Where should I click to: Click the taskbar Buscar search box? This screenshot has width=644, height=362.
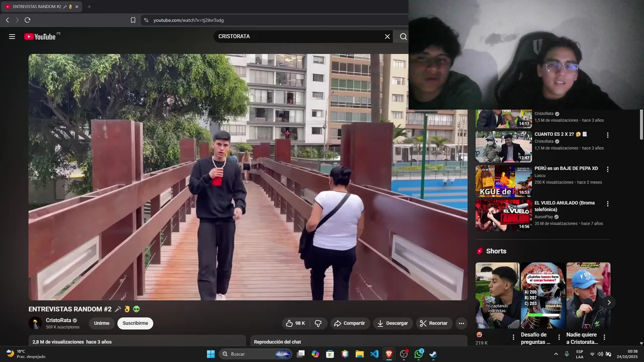tap(256, 354)
